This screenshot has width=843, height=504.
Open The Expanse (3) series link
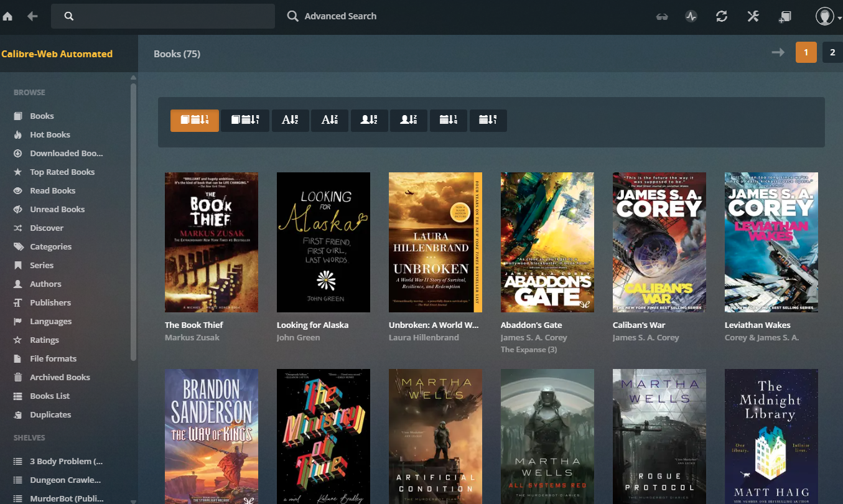point(529,350)
